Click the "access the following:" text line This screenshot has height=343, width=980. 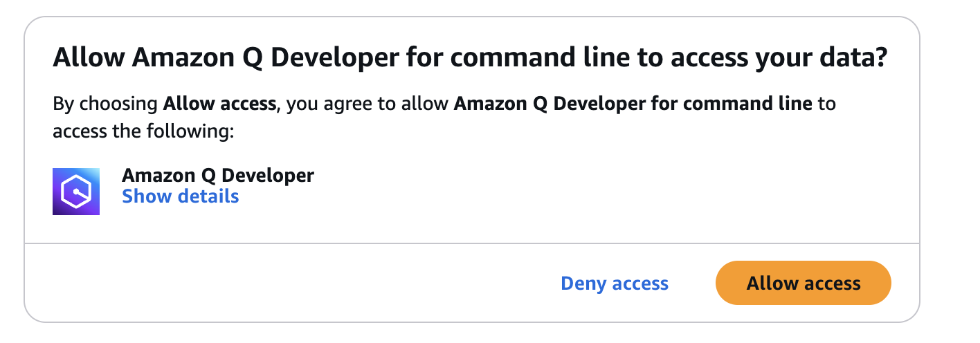point(145,131)
